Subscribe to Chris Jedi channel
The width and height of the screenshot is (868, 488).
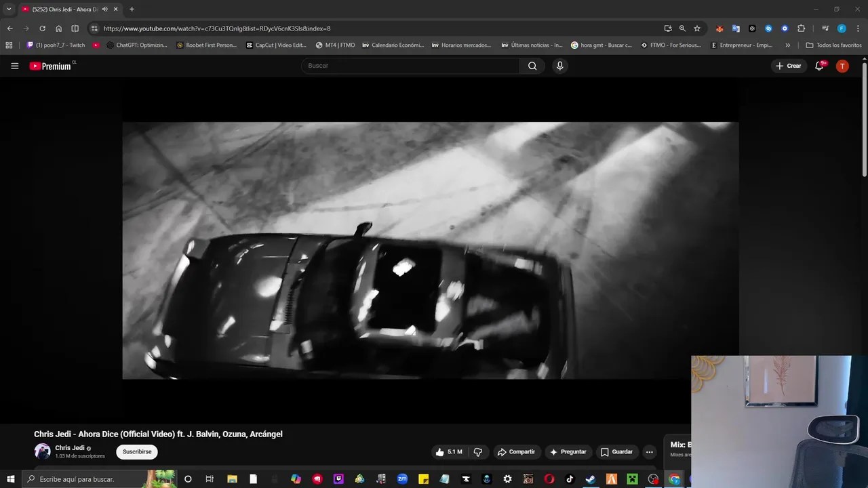click(137, 452)
